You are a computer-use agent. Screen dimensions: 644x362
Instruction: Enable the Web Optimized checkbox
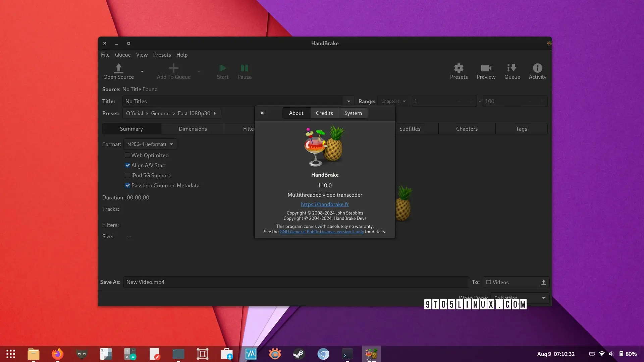click(x=127, y=155)
